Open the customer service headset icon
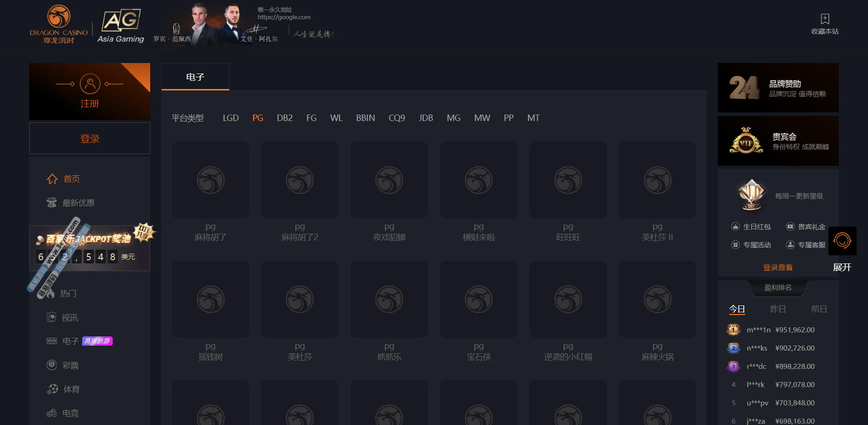The height and width of the screenshot is (425, 868). click(842, 241)
